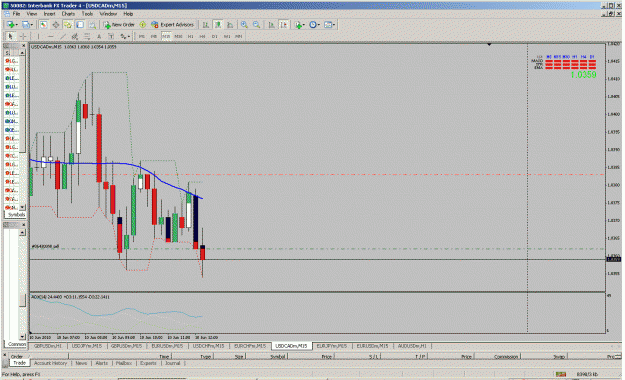Viewport: 625px width, 380px height.
Task: Open the Journal terminal tab
Action: point(173,363)
